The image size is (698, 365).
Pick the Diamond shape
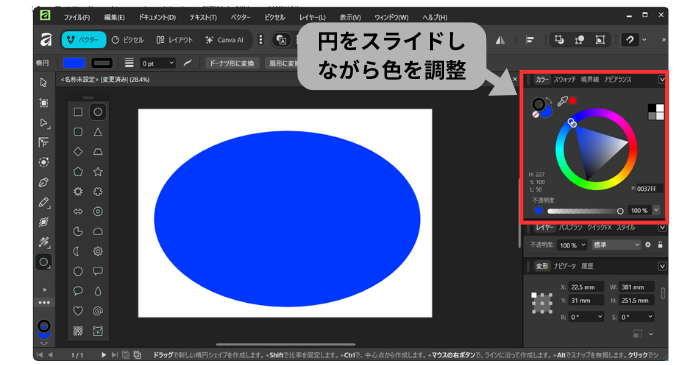tap(78, 152)
